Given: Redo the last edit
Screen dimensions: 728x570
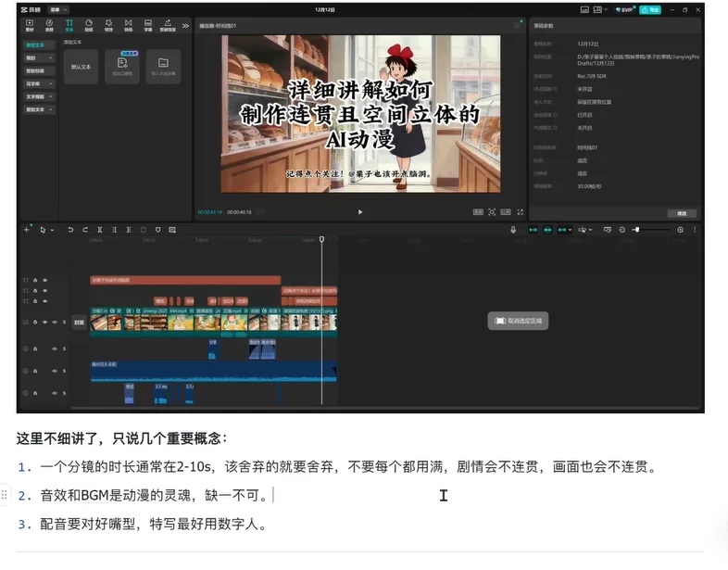Looking at the screenshot, I should pyautogui.click(x=85, y=230).
